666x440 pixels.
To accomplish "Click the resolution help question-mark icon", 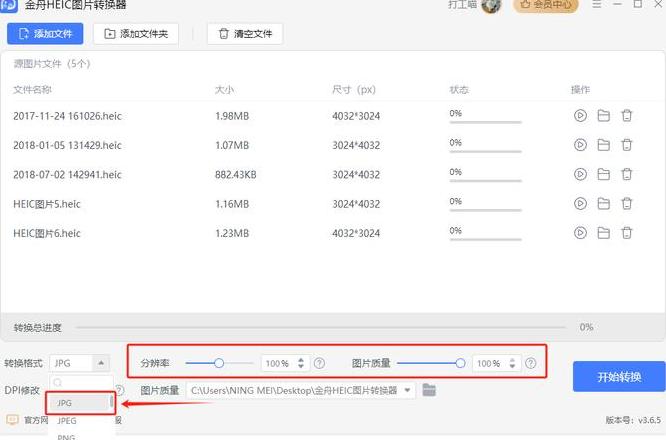I will click(x=319, y=363).
